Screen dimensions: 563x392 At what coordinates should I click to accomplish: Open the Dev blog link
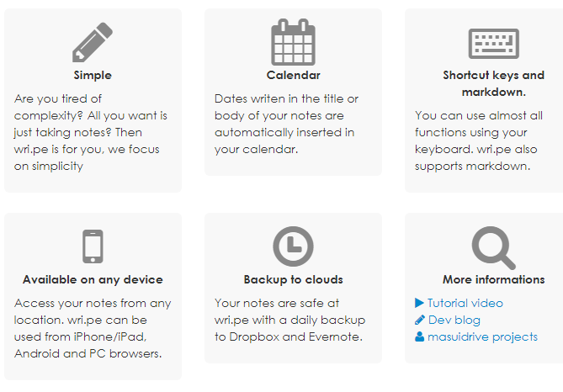(x=454, y=320)
